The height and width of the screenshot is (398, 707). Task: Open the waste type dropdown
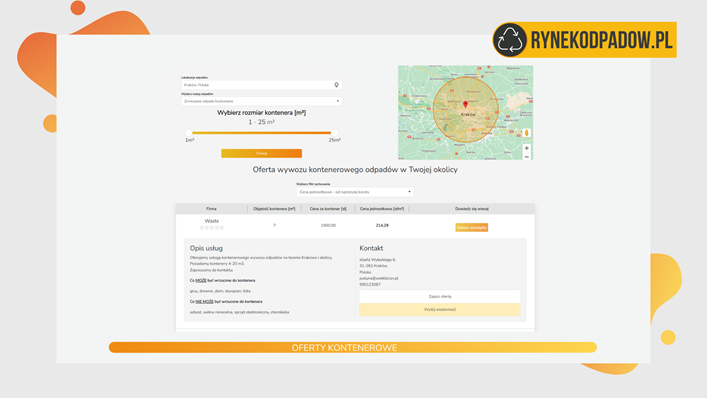tap(262, 101)
